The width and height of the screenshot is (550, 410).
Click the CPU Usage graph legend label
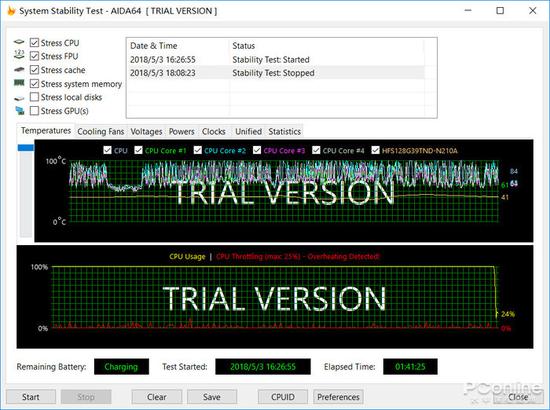point(187,256)
